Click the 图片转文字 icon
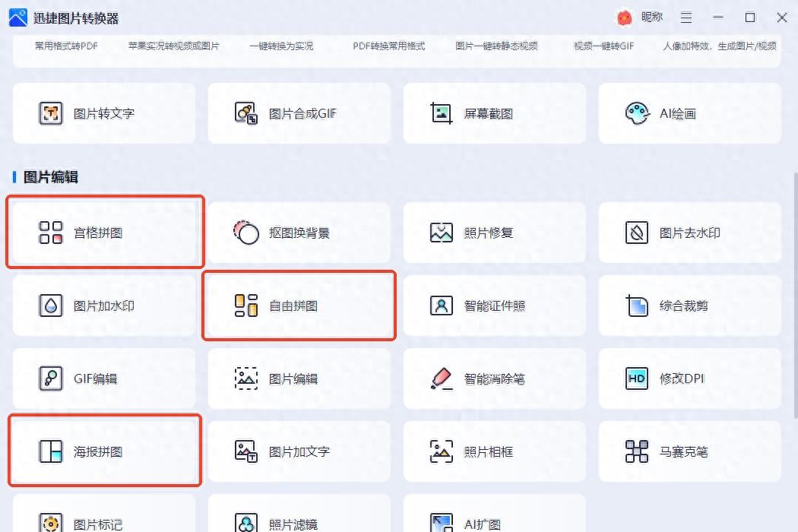798x532 pixels. tap(51, 113)
